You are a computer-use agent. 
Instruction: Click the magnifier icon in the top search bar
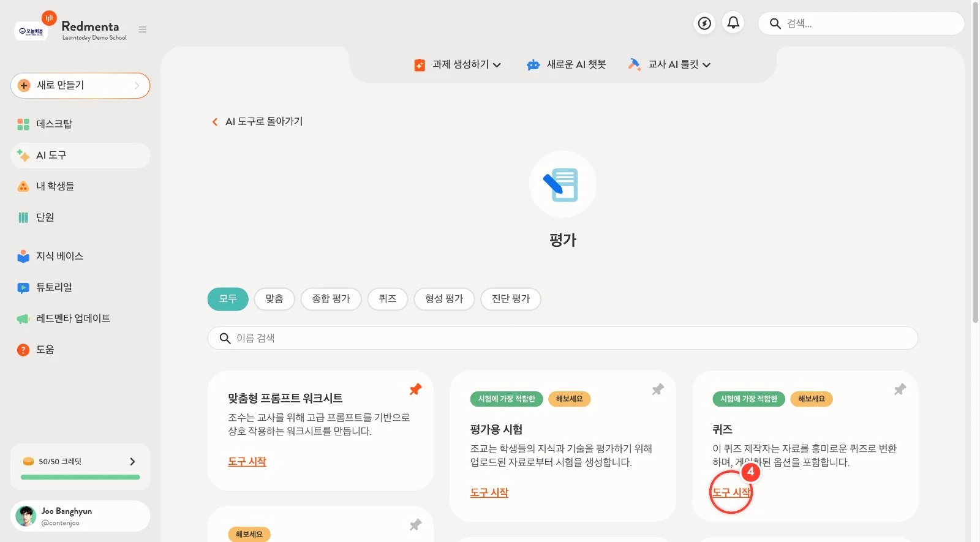(775, 24)
